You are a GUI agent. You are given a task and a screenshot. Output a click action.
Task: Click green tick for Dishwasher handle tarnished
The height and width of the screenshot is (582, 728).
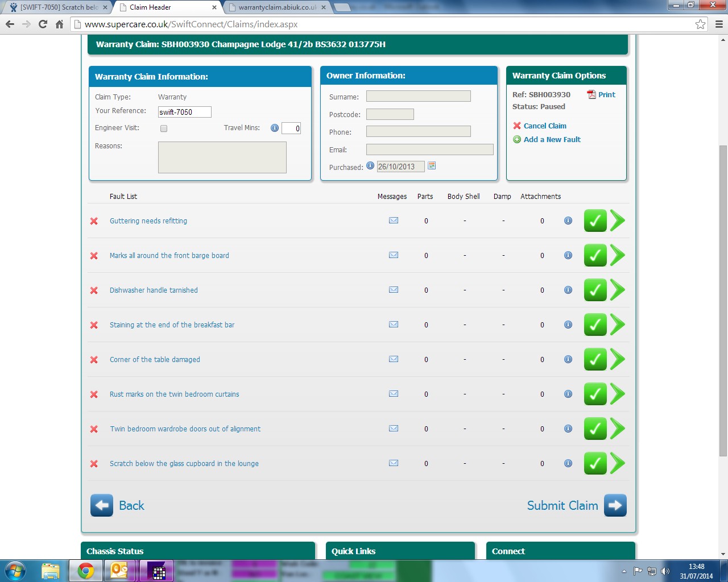(595, 290)
